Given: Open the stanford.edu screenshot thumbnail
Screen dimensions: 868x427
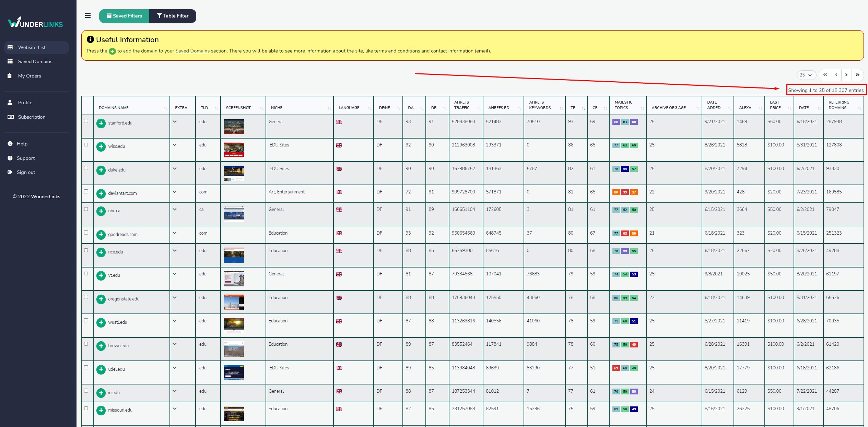Looking at the screenshot, I should tap(234, 126).
